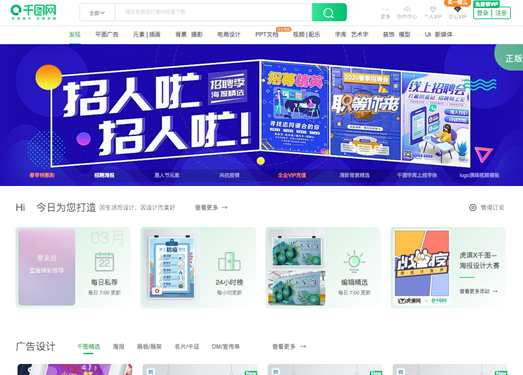Click the calendar icon for 每日私荐
This screenshot has width=523, height=375.
(x=104, y=262)
